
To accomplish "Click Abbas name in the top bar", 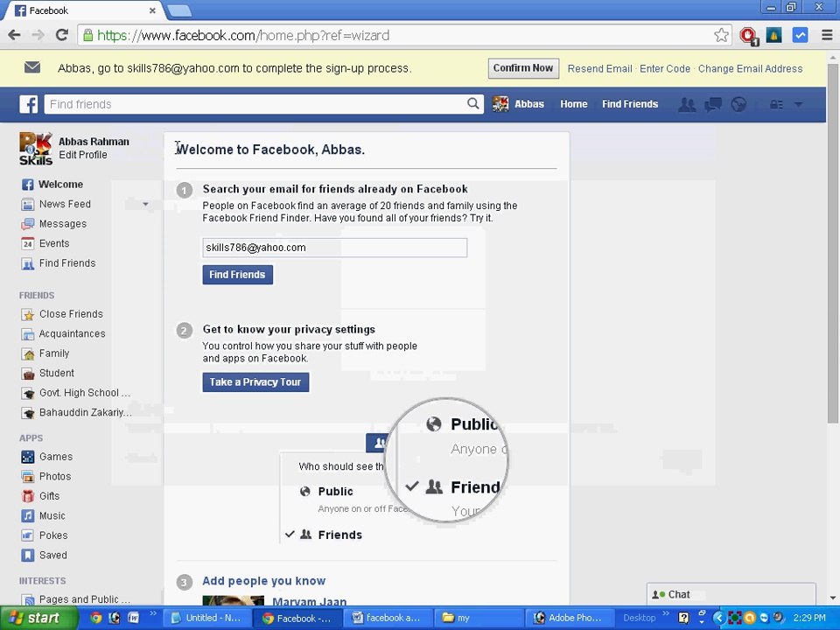I will [529, 104].
